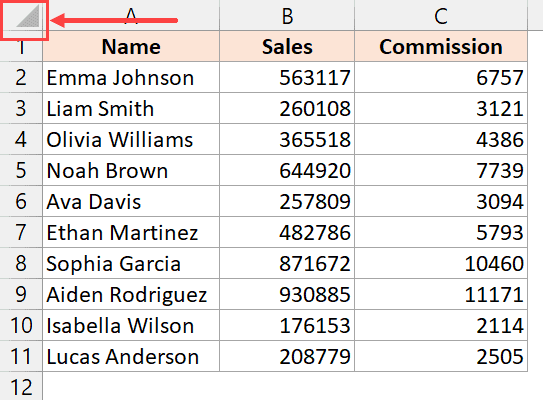
Task: Select row 5 header
Action: (x=21, y=170)
